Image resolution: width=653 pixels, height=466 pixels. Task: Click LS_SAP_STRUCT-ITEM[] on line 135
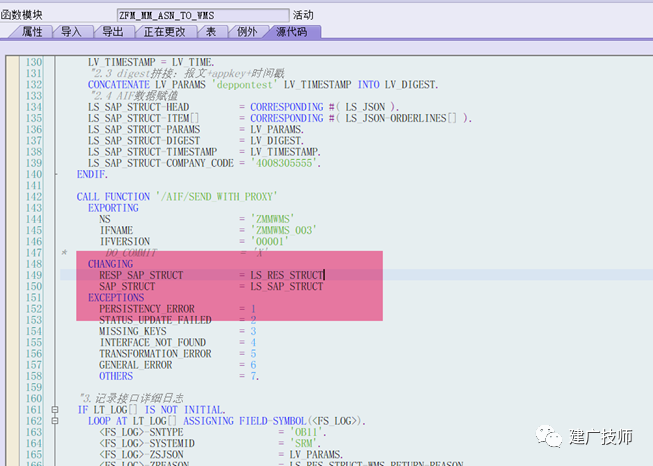pyautogui.click(x=143, y=118)
